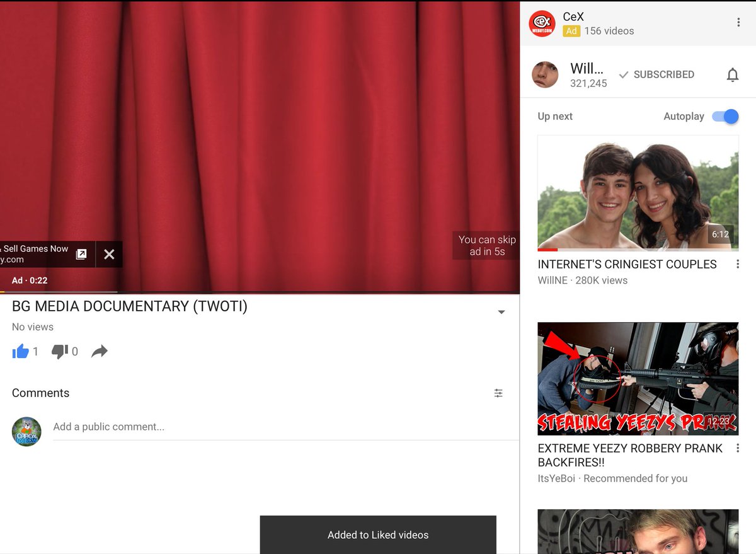Click 'WillNE · 280K views' text
Viewport: 756px width, 554px height.
(x=583, y=280)
